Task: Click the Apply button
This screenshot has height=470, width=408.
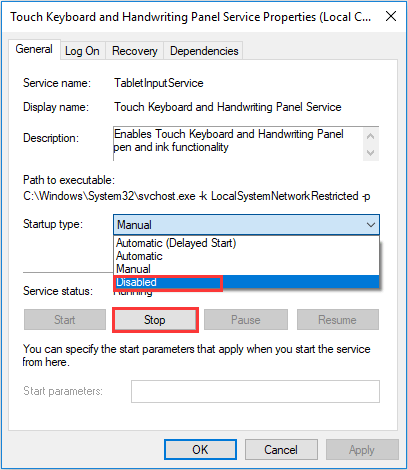Action: [x=362, y=450]
